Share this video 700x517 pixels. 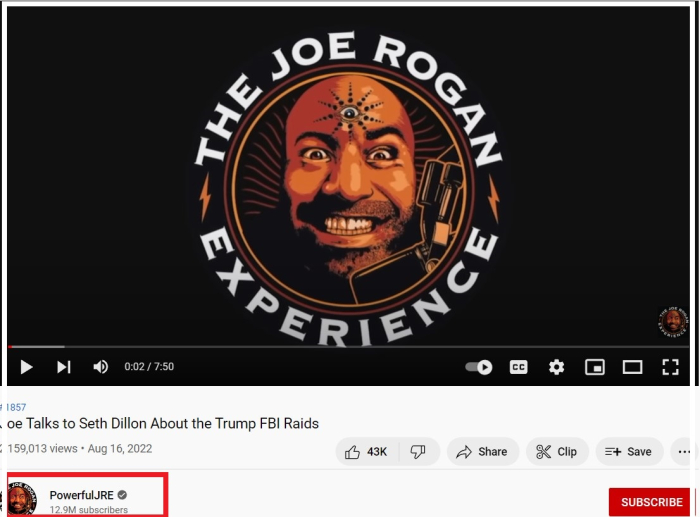(x=483, y=452)
